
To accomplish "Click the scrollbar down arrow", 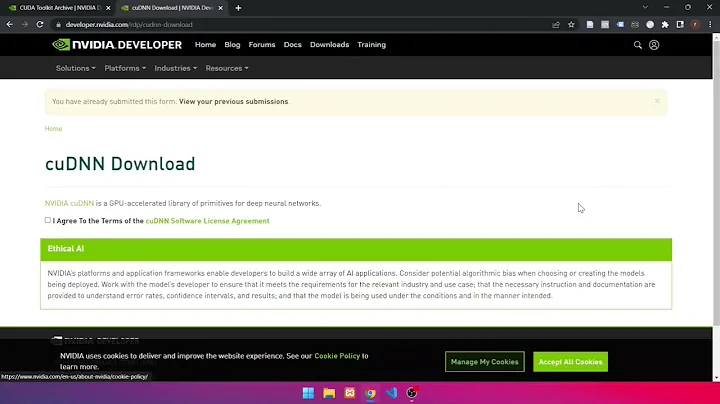I will point(716,378).
